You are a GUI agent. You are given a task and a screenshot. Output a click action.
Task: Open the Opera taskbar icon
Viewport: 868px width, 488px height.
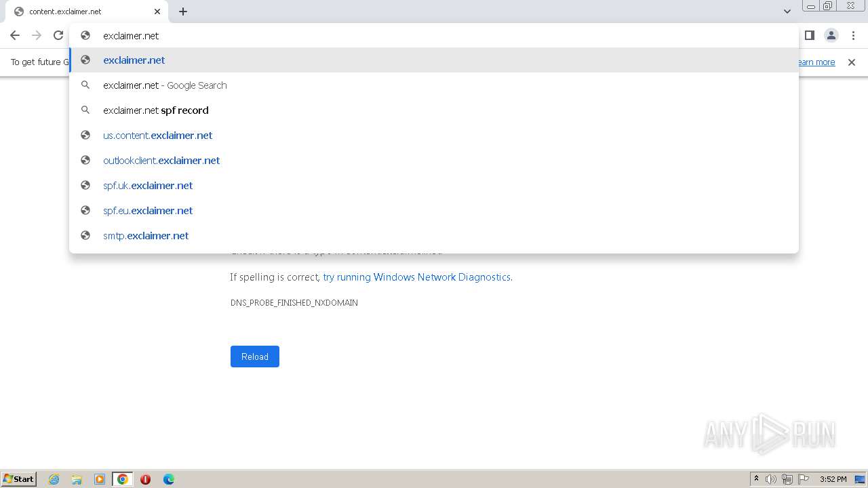[x=145, y=479]
